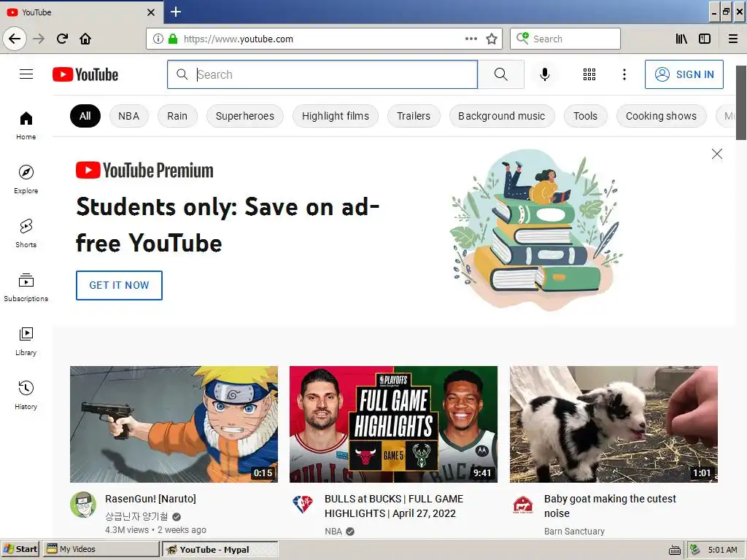This screenshot has width=747, height=560.
Task: Open the browser Library icon
Action: [x=681, y=39]
